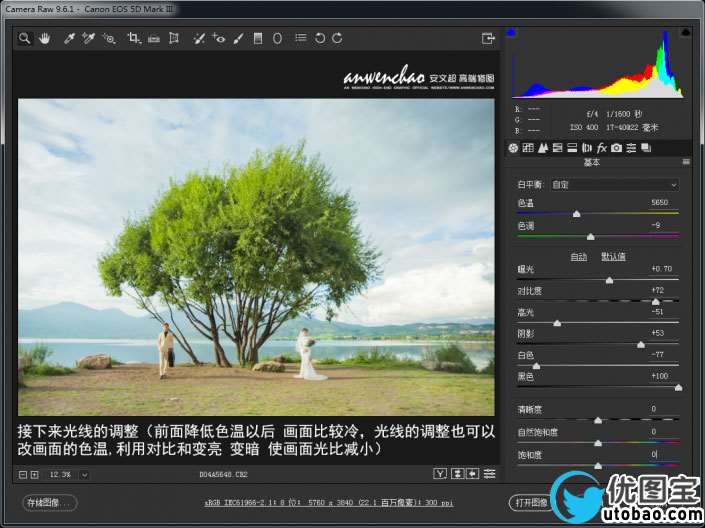Click the 黑色 value field +100
Viewport: 705px width, 528px height.
point(660,376)
